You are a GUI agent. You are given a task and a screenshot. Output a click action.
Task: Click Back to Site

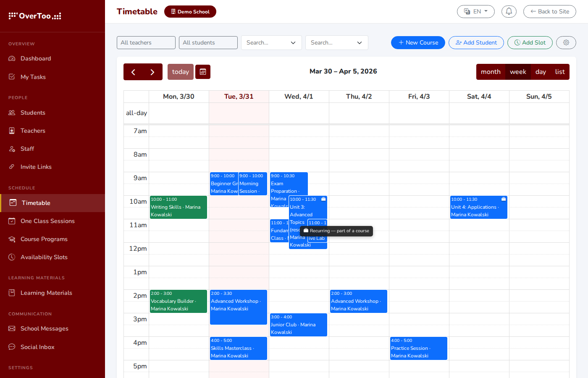[x=549, y=11]
